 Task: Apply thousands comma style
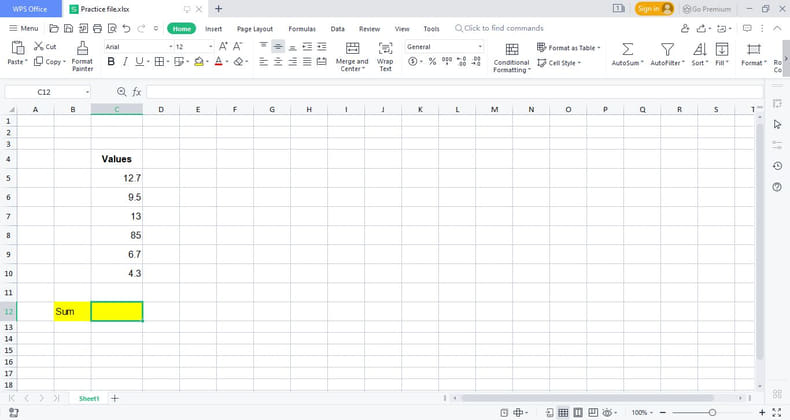pyautogui.click(x=447, y=61)
